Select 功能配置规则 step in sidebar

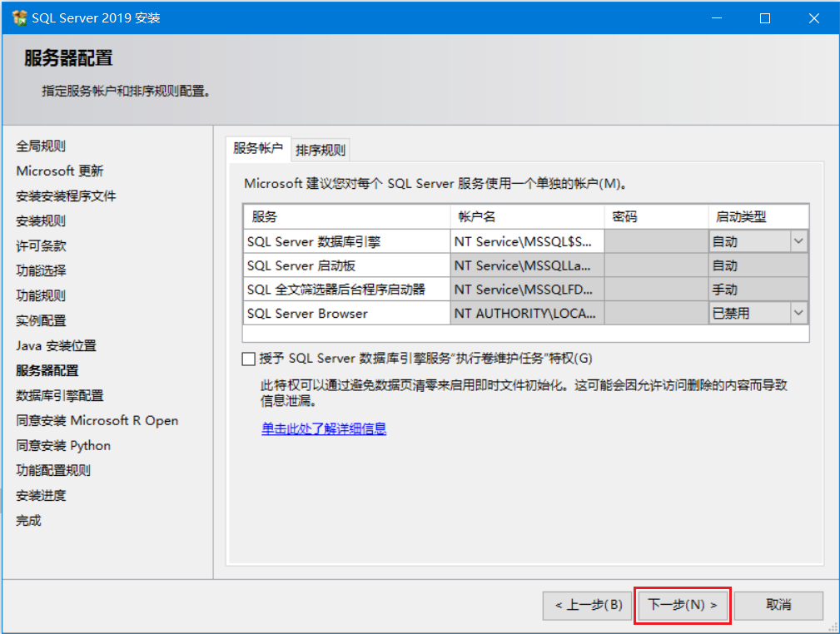tap(53, 470)
